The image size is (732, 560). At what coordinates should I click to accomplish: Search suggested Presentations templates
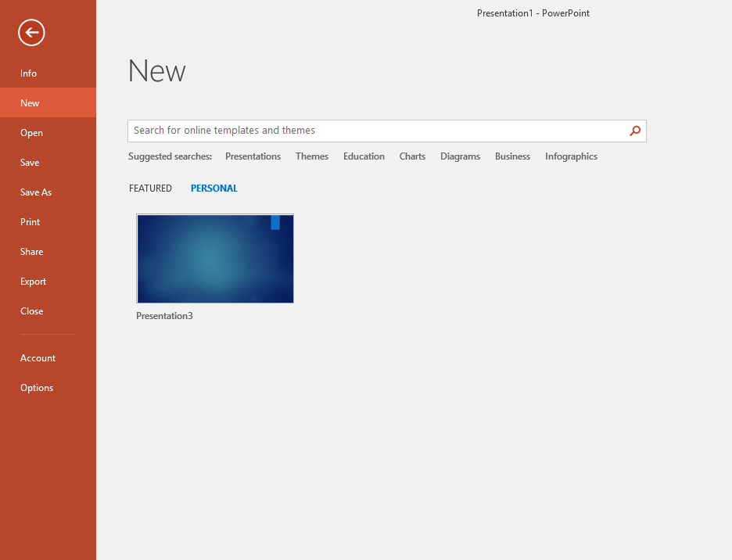[253, 156]
